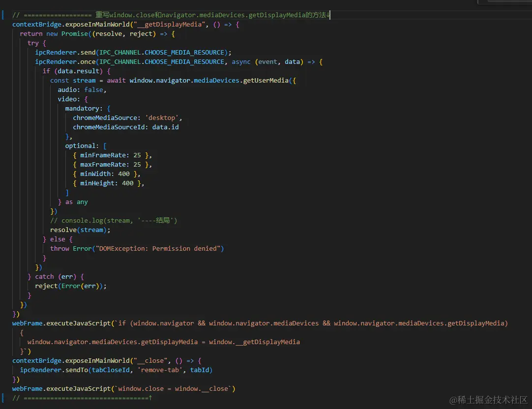
Task: Click the '} else {' line
Action: point(58,239)
